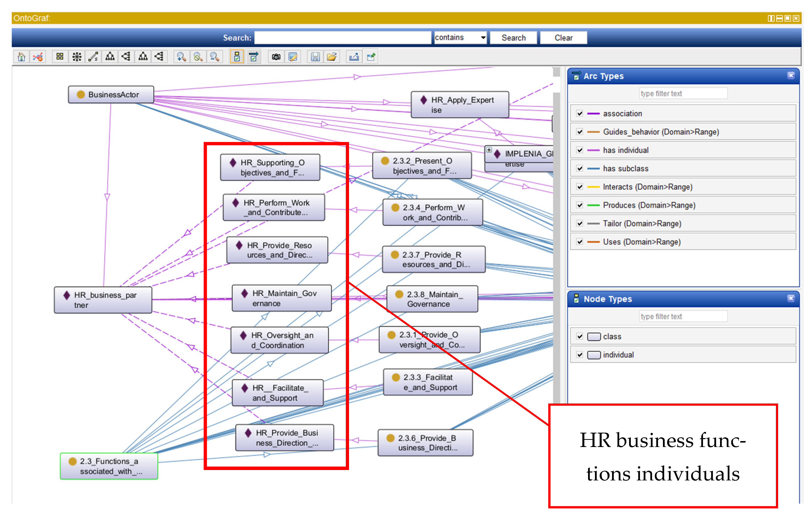Save graph with the floppy disk icon
The width and height of the screenshot is (812, 519).
pos(315,57)
